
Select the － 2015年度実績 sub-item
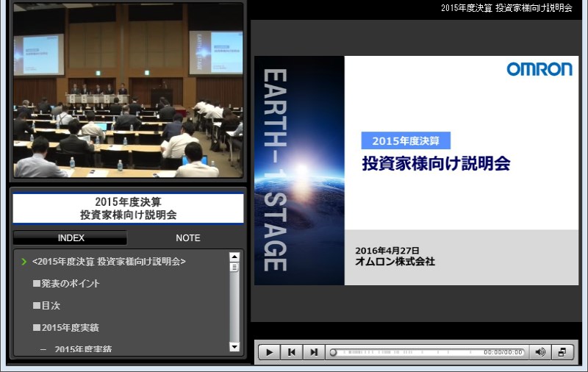76,349
